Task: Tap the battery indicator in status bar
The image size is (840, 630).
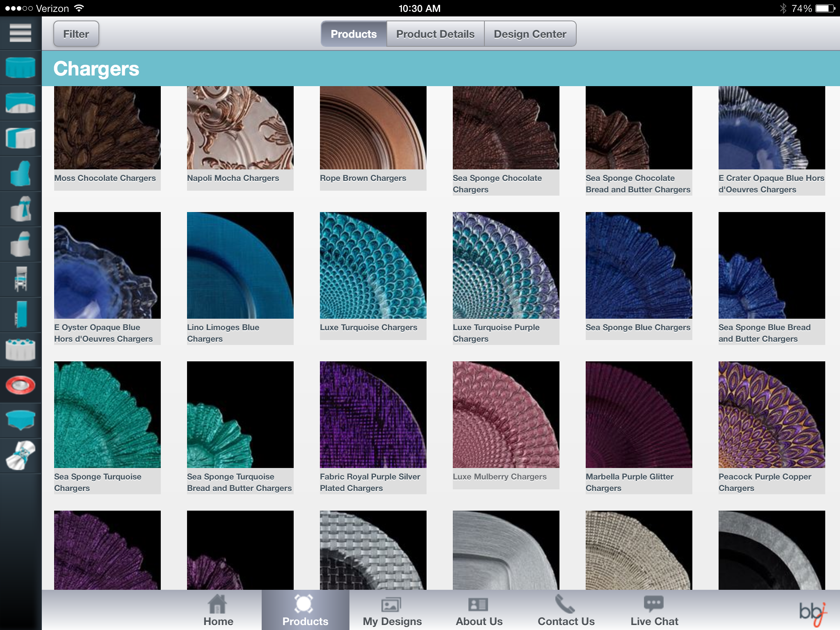Action: click(825, 8)
